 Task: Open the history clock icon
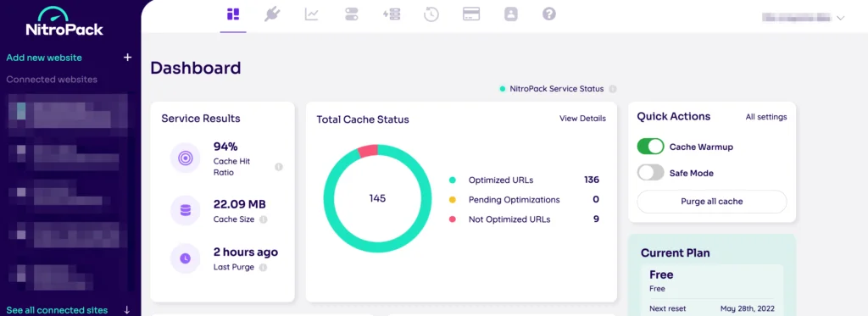[x=431, y=14]
